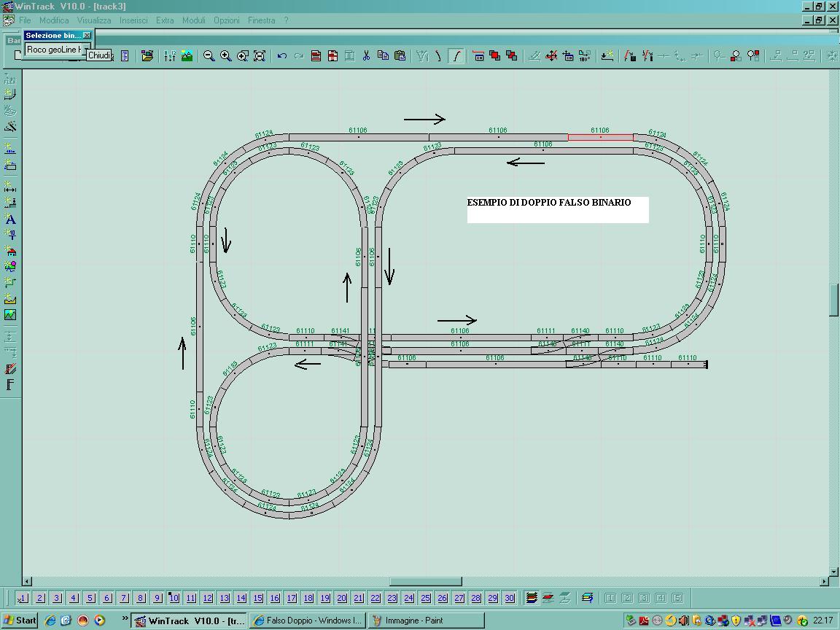
Task: Click the parts list document icon
Action: pyautogui.click(x=125, y=55)
